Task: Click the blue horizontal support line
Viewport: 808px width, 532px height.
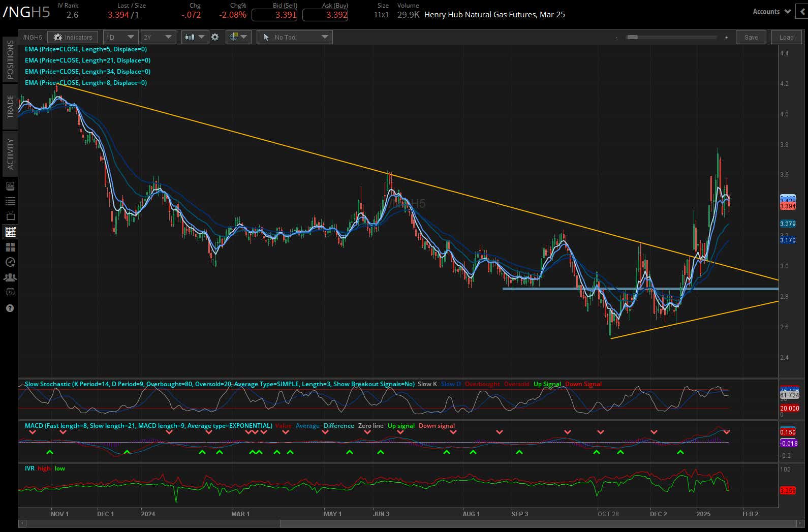Action: (640, 289)
